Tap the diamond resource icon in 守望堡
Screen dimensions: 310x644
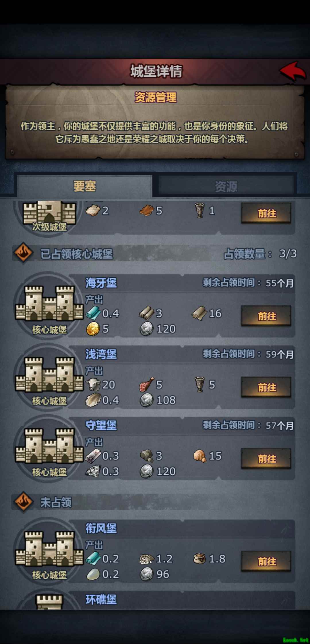tap(93, 471)
